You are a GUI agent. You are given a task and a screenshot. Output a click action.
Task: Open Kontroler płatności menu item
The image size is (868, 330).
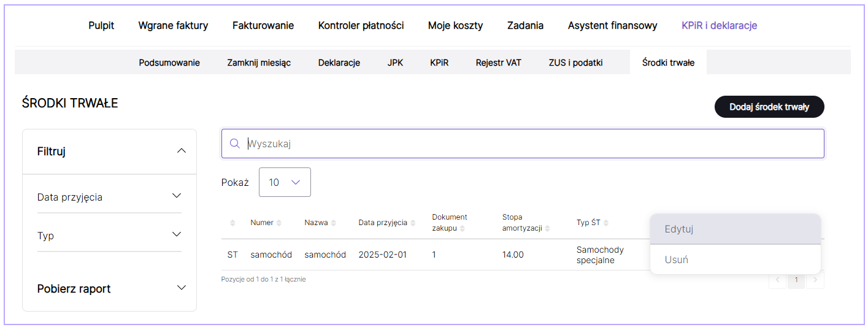(361, 26)
